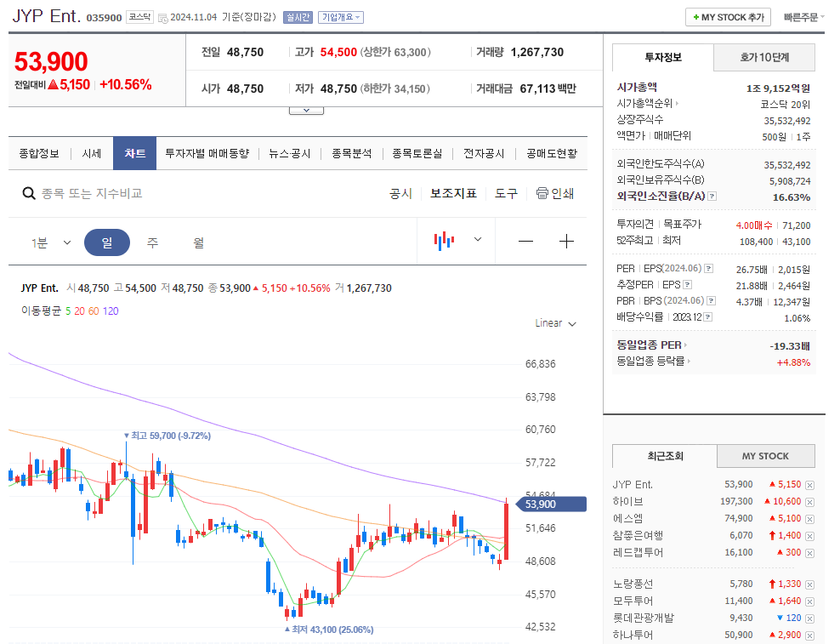The height and width of the screenshot is (644, 840).
Task: Select the 일 daily chart period
Action: pos(107,242)
